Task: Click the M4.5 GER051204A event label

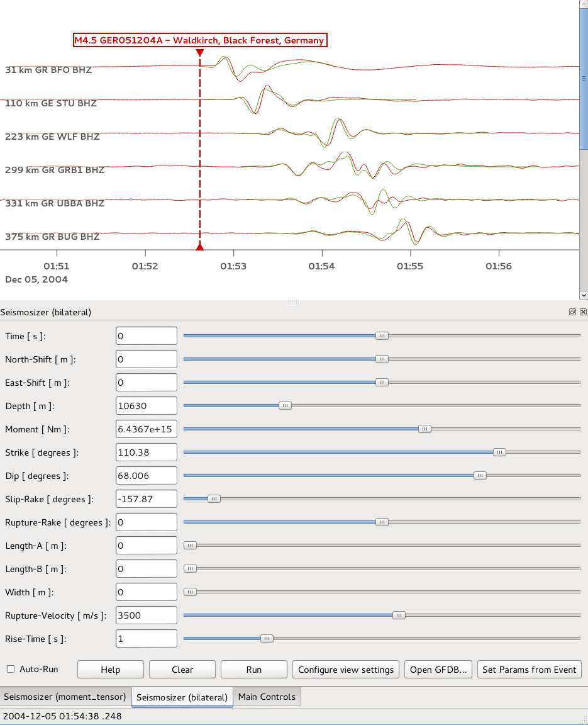Action: pyautogui.click(x=200, y=40)
